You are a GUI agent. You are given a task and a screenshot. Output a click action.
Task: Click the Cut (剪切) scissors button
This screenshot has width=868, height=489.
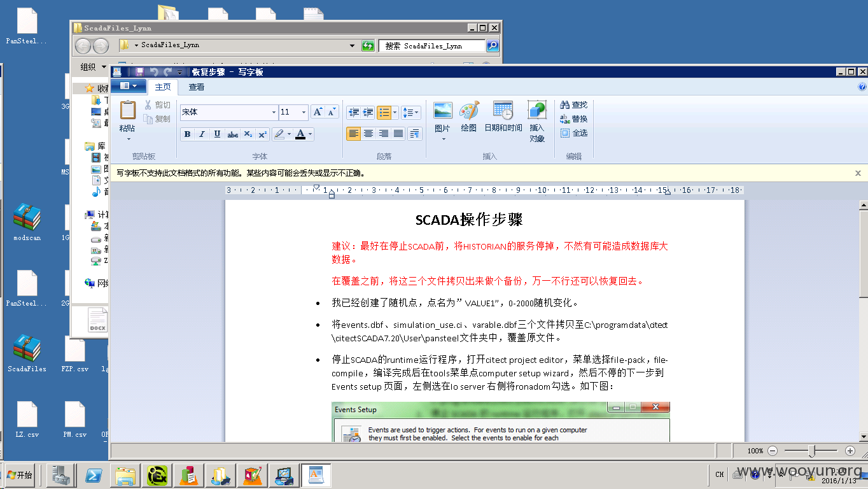(x=157, y=105)
